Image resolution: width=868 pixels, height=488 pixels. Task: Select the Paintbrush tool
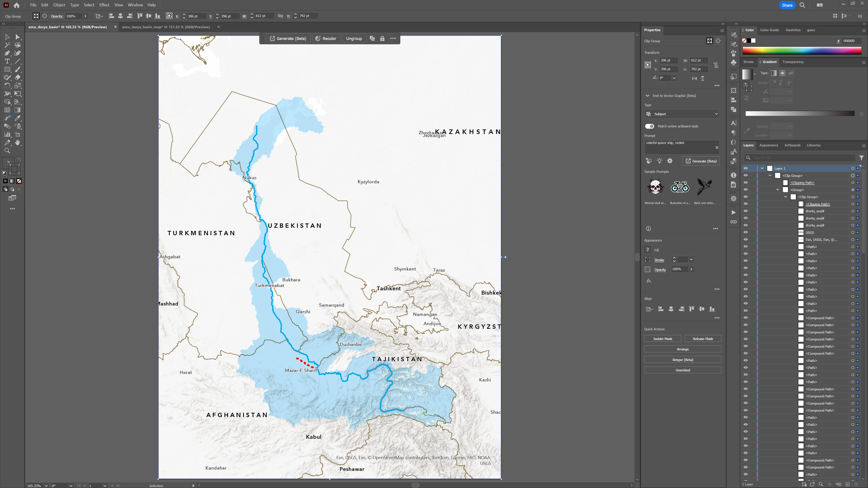click(x=18, y=69)
